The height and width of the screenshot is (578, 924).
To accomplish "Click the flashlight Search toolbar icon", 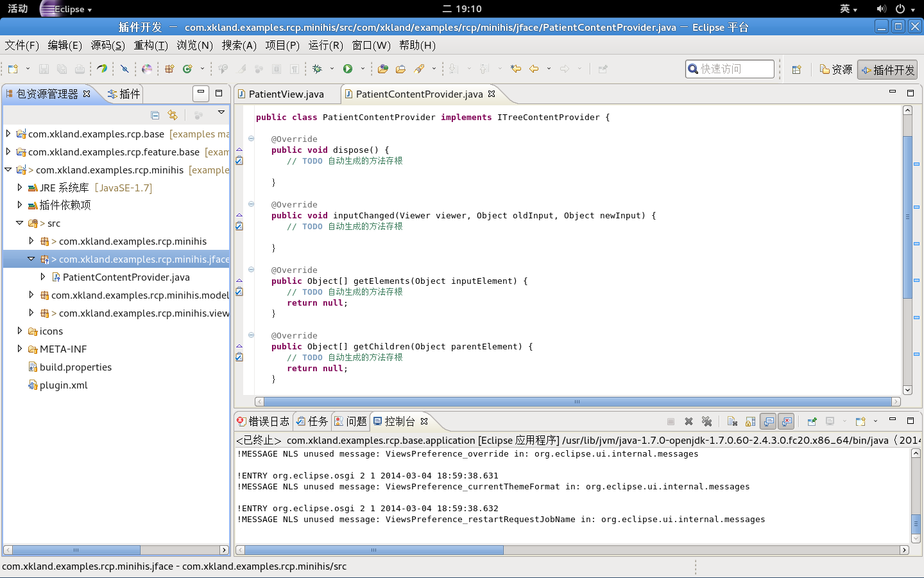I will coord(419,69).
